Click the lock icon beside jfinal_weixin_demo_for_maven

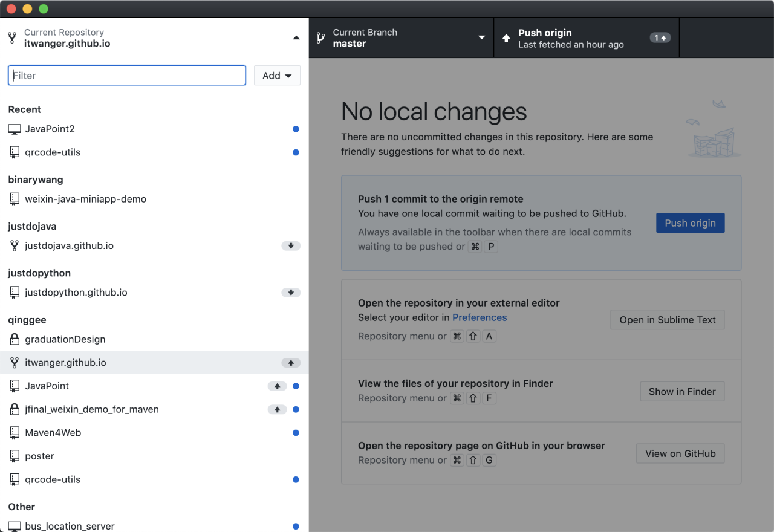pyautogui.click(x=15, y=410)
